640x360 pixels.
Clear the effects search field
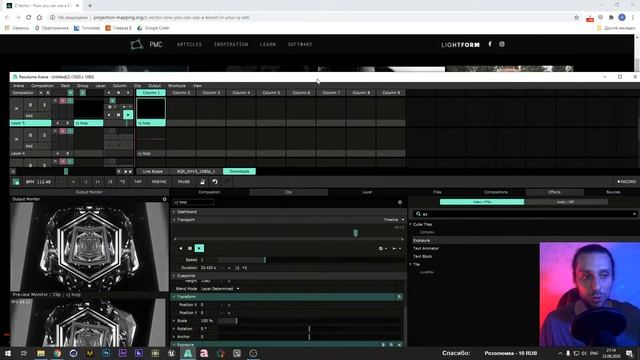634,214
